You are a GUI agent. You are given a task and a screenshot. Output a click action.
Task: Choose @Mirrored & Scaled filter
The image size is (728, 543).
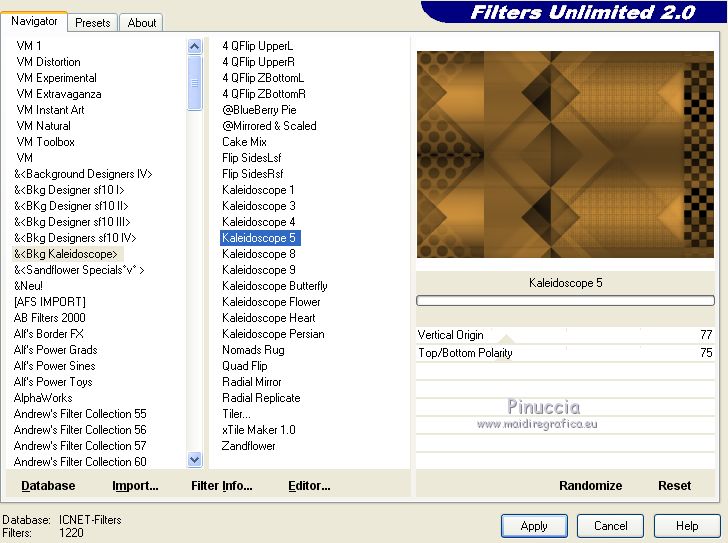coord(269,126)
